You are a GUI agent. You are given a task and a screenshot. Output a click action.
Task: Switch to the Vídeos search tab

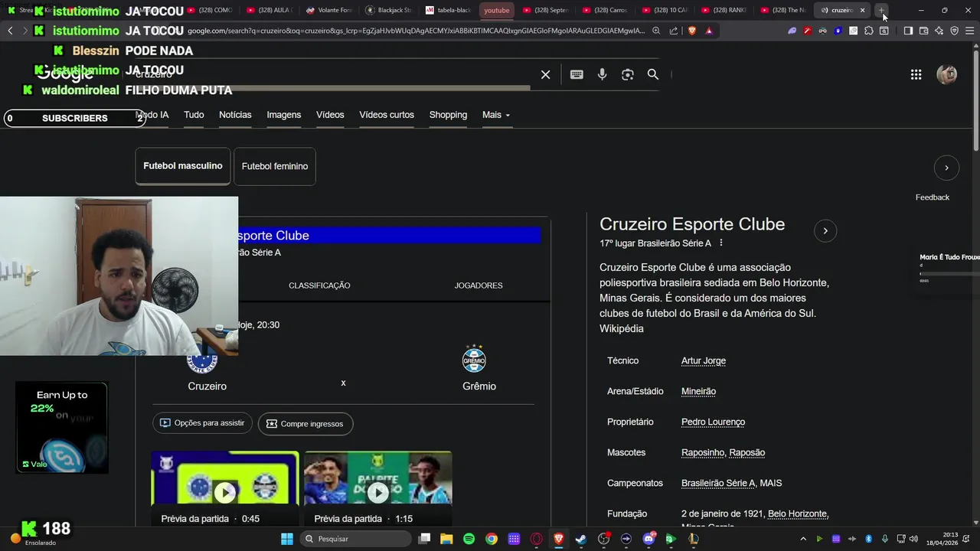pyautogui.click(x=330, y=115)
